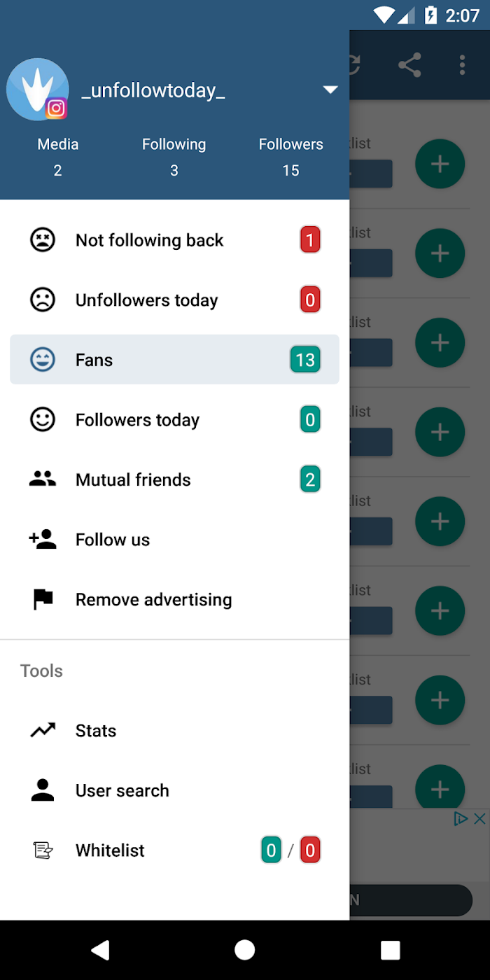This screenshot has height=980, width=490.
Task: Tap the _unfollowtoday_ profile avatar
Action: pyautogui.click(x=38, y=90)
